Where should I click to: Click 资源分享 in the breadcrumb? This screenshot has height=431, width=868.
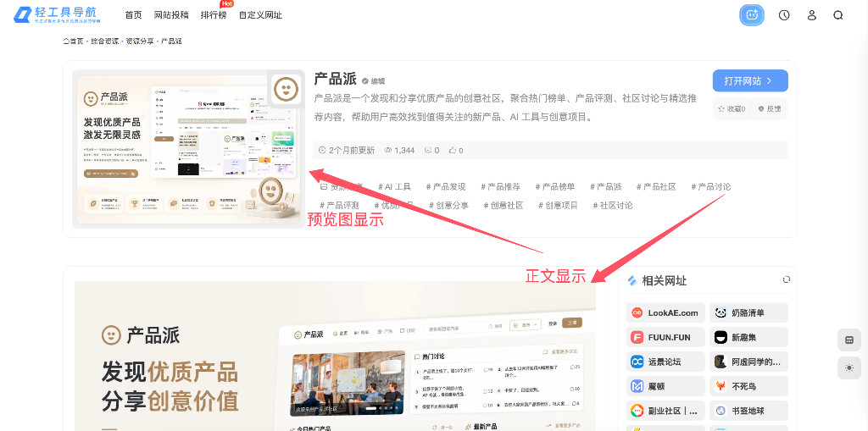tap(140, 41)
